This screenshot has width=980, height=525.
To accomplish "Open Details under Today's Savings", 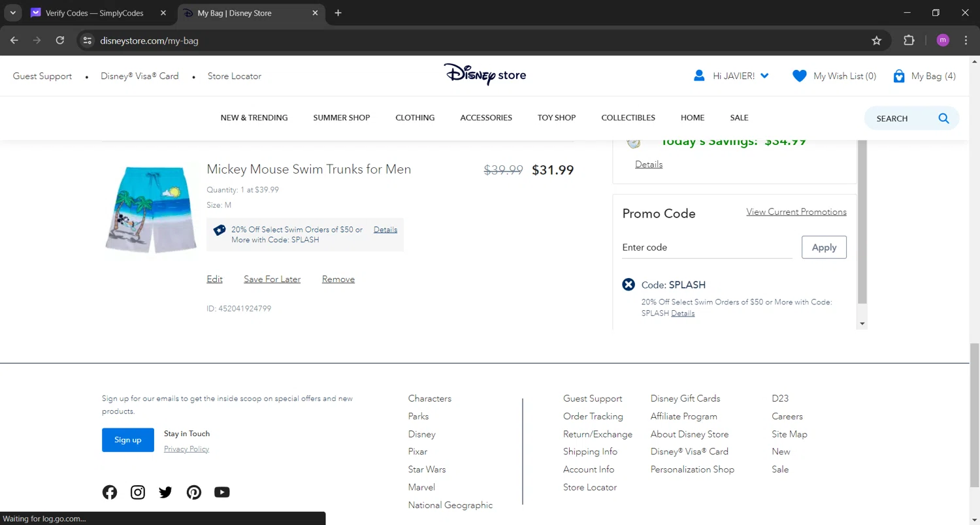I will (x=649, y=165).
